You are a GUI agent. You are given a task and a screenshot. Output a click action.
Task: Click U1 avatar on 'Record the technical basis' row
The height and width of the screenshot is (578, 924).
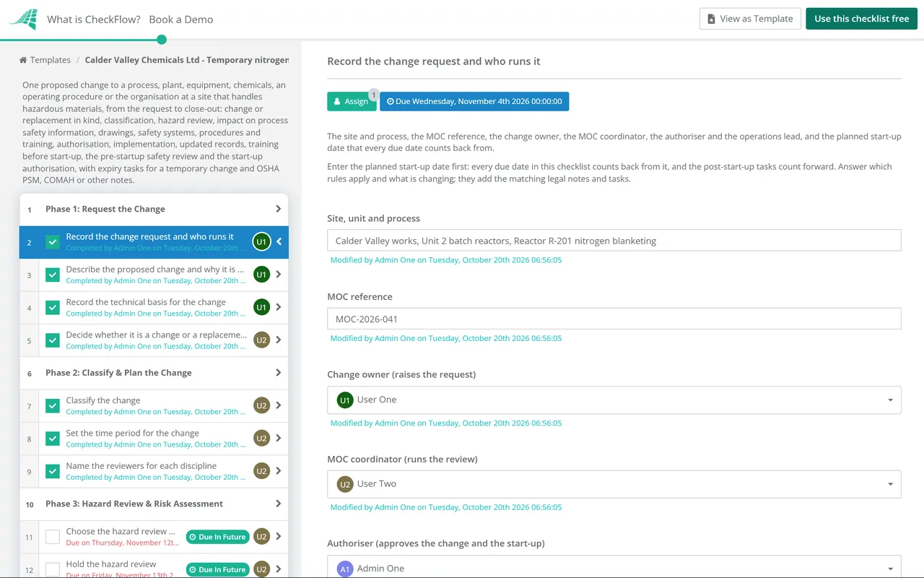pos(261,307)
